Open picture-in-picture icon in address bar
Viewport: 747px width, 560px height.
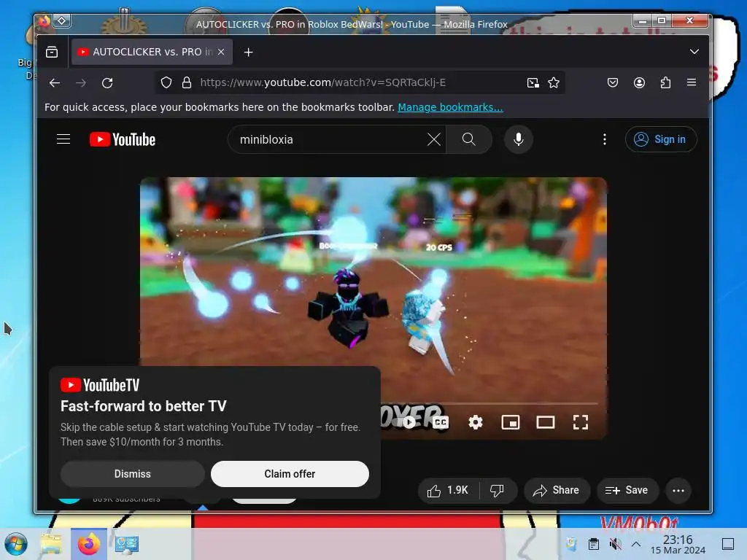click(x=533, y=83)
